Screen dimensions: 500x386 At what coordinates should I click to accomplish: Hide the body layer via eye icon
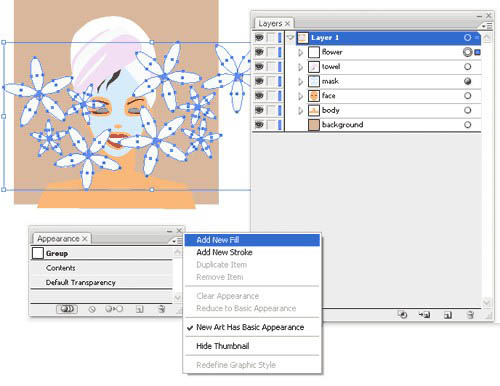tap(259, 110)
